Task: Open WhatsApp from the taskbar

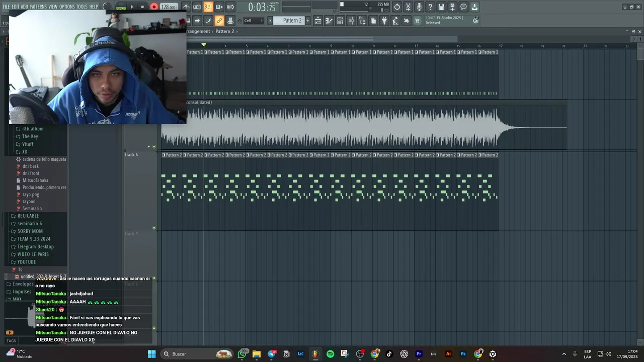Action: (242, 354)
